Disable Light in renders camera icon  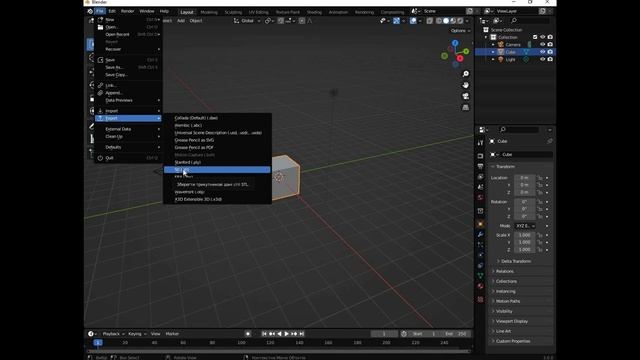pyautogui.click(x=550, y=59)
